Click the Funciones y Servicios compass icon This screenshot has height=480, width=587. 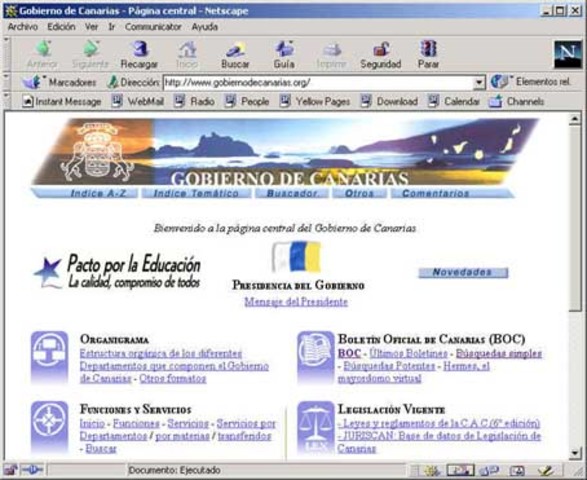pyautogui.click(x=50, y=427)
